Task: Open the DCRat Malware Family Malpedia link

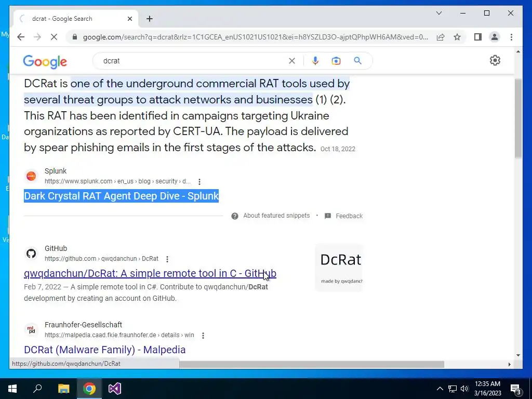Action: [105, 350]
